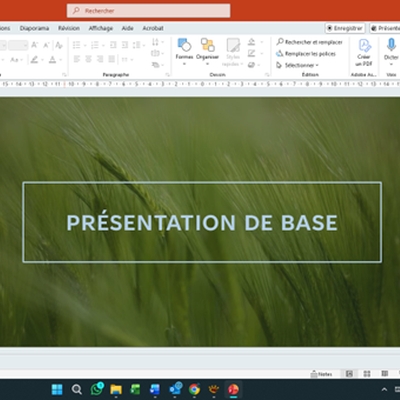Increase the list indent level
The height and width of the screenshot is (400, 400).
click(x=125, y=45)
